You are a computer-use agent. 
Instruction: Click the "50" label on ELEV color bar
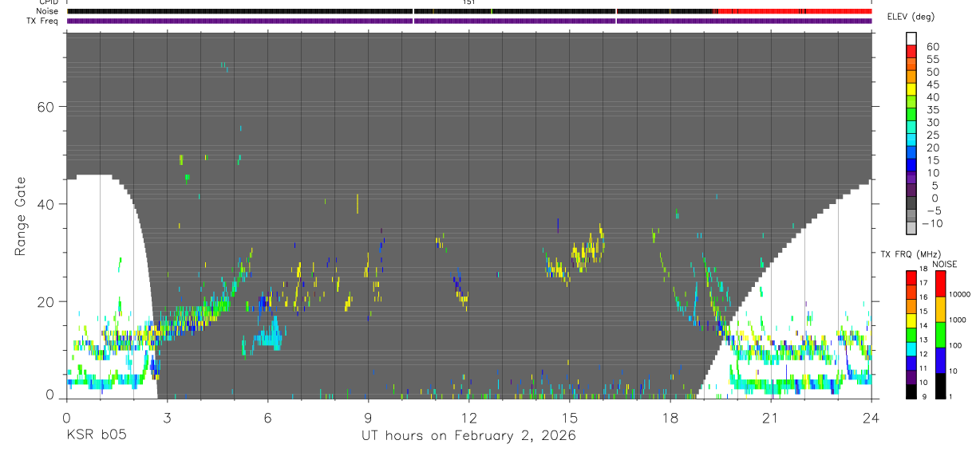(933, 72)
